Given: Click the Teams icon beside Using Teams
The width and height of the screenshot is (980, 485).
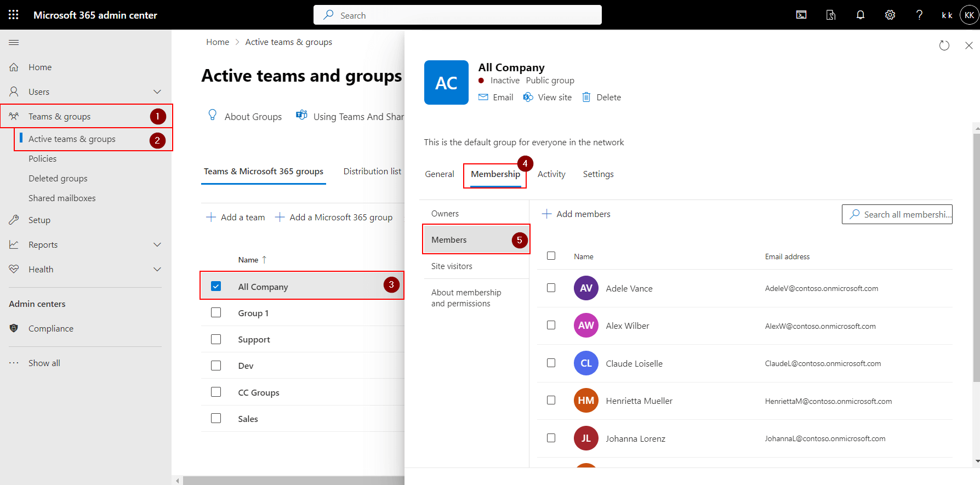Looking at the screenshot, I should tap(301, 115).
